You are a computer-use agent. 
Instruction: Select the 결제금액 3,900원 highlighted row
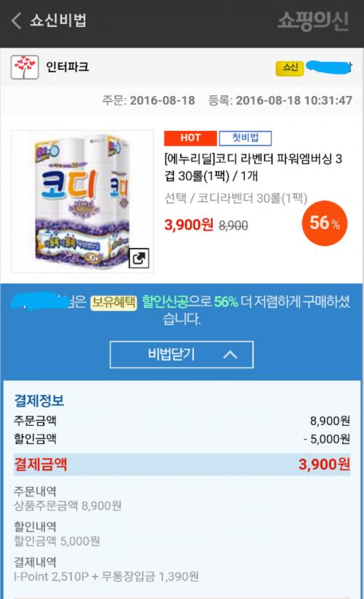click(182, 464)
